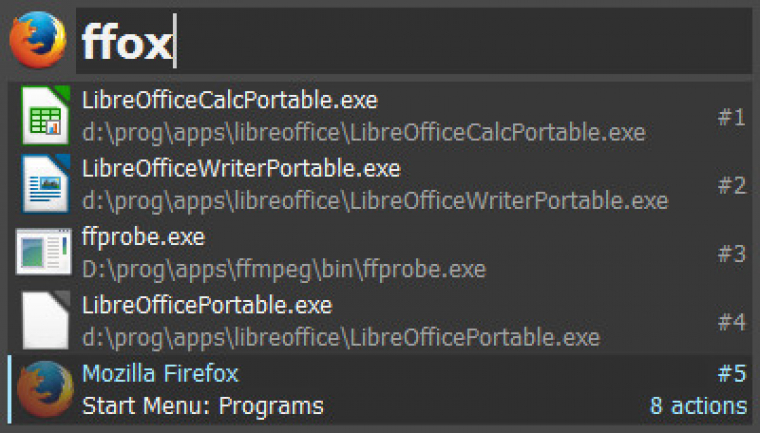The width and height of the screenshot is (760, 433).
Task: Click the ffprobe.exe path text under ffmpeg\bin
Action: click(284, 270)
